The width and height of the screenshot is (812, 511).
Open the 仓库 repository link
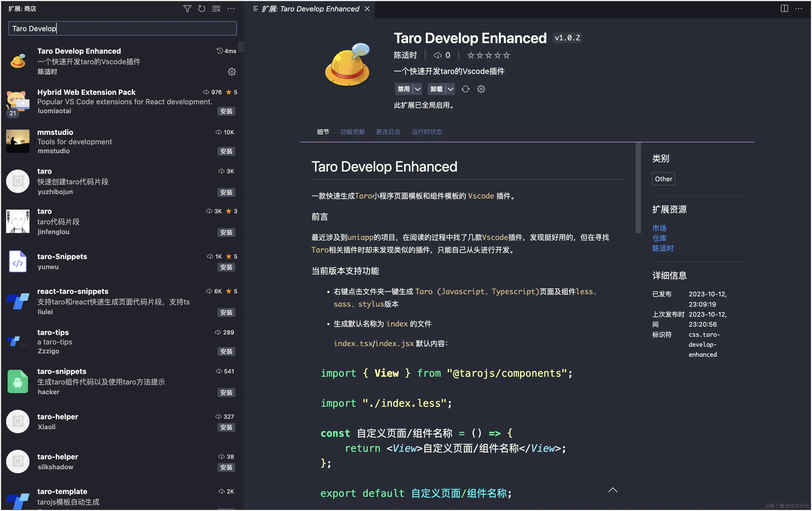point(659,238)
